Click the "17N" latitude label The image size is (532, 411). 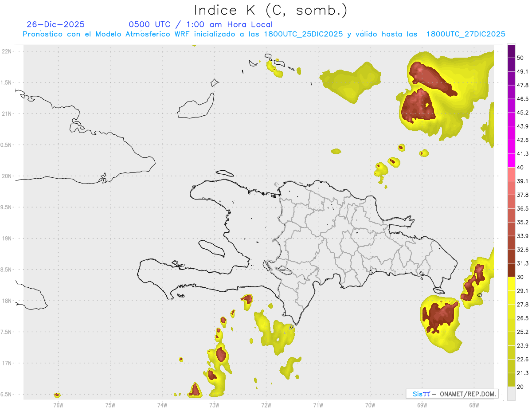click(x=6, y=363)
